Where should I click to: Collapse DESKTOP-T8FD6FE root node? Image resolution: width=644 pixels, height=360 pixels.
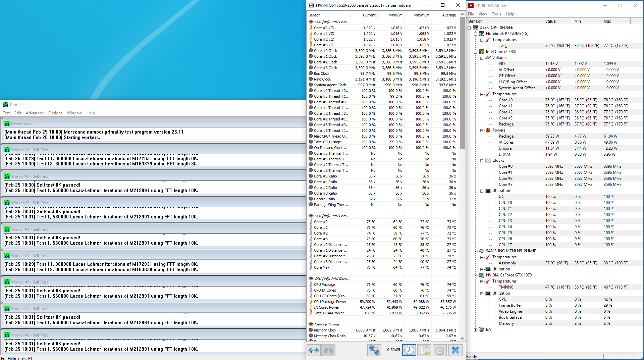click(x=469, y=28)
